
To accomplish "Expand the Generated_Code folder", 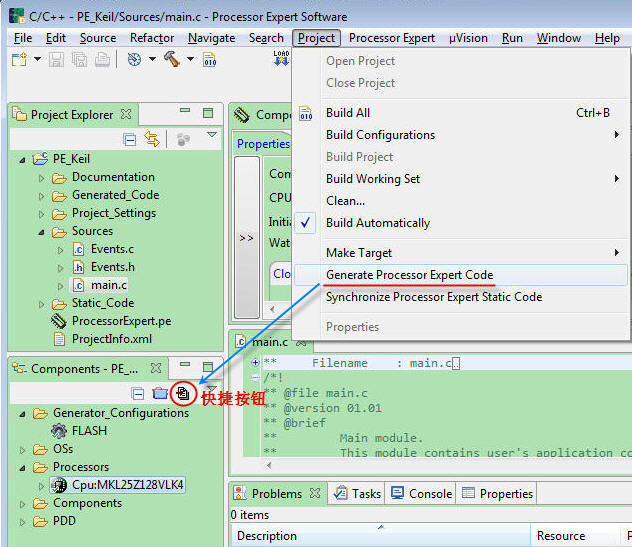I will pos(41,196).
